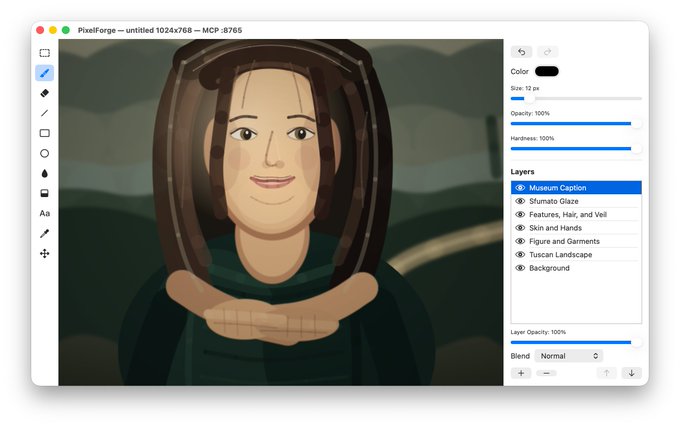Hide the Skin and Hands layer

(520, 228)
